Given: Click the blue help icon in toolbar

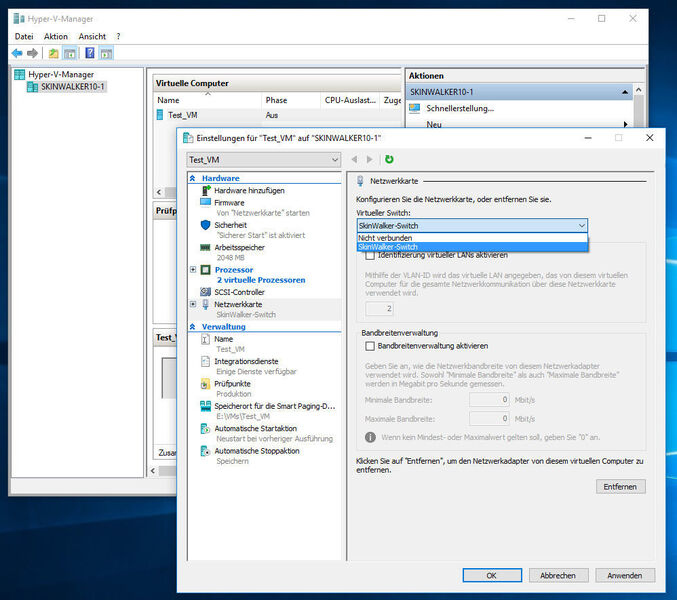Looking at the screenshot, I should click(x=90, y=53).
